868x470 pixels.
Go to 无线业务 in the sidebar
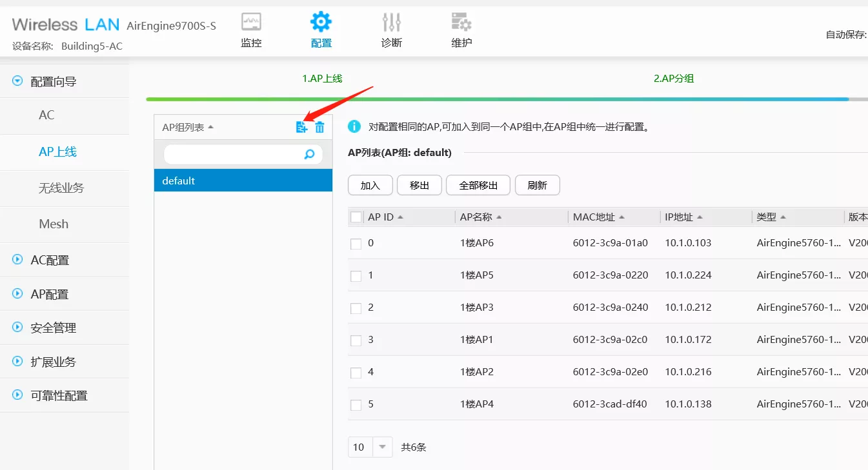61,188
